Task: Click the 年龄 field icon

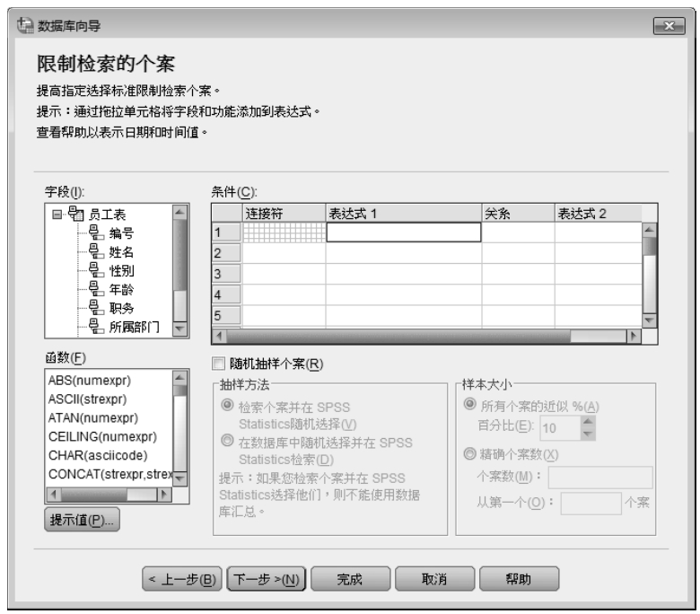Action: [x=96, y=289]
